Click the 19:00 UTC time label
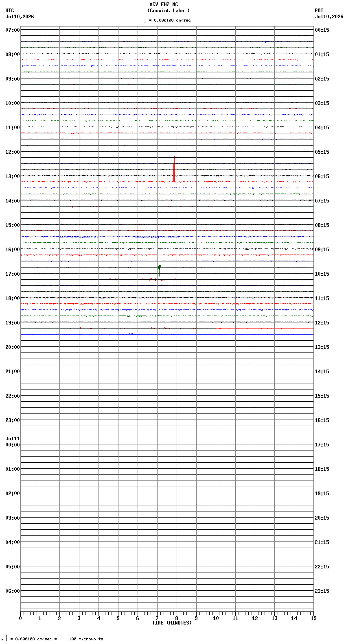The height and width of the screenshot is (644, 346). pos(13,323)
